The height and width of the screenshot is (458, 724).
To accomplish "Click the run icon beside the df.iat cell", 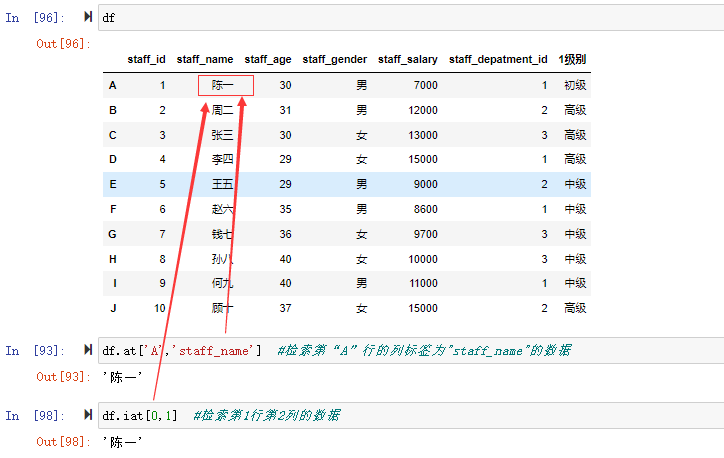I will click(x=89, y=415).
